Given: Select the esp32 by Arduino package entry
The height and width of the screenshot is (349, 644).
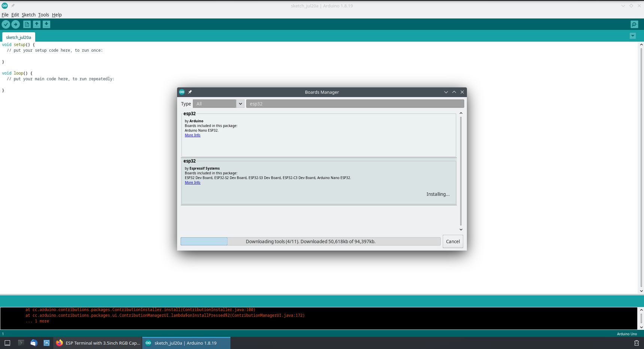Looking at the screenshot, I should (x=319, y=135).
